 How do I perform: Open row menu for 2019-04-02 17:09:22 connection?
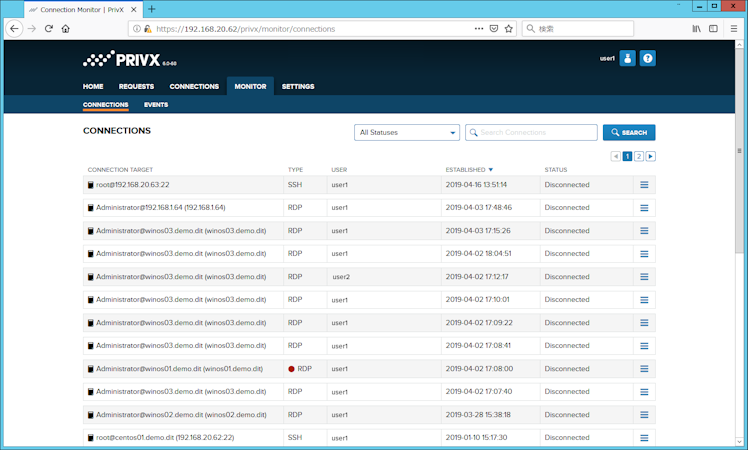coord(644,323)
